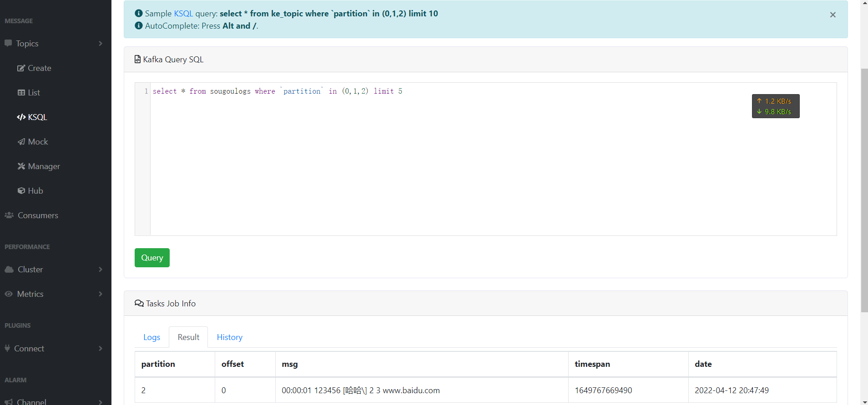The height and width of the screenshot is (405, 868).
Task: Click the Topics comment icon
Action: pyautogui.click(x=8, y=43)
